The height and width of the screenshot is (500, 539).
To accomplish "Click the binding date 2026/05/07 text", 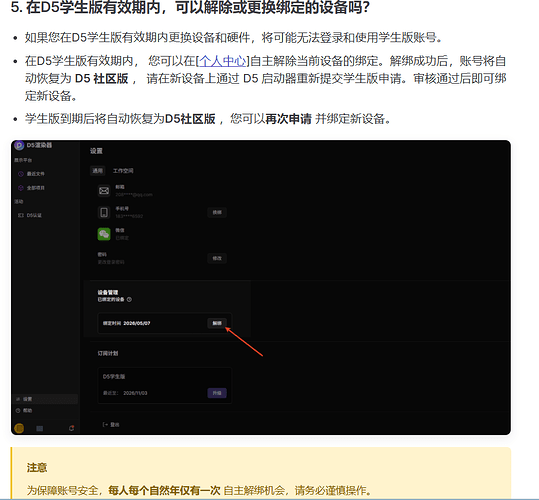I will click(137, 323).
